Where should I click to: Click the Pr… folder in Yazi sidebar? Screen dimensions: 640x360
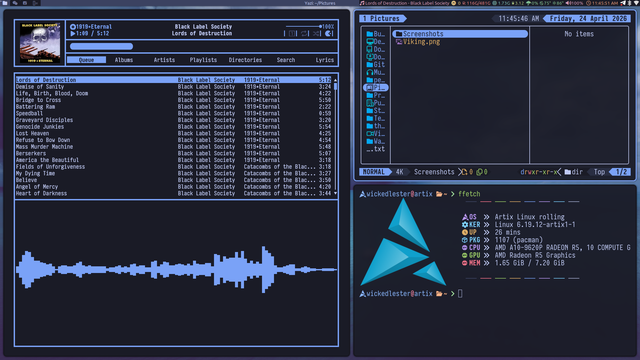tap(376, 95)
